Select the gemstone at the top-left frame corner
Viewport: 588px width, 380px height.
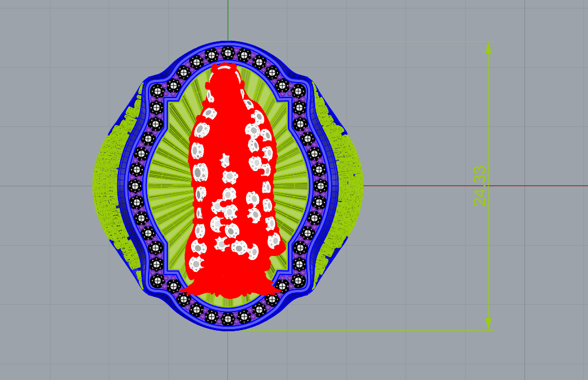[157, 91]
